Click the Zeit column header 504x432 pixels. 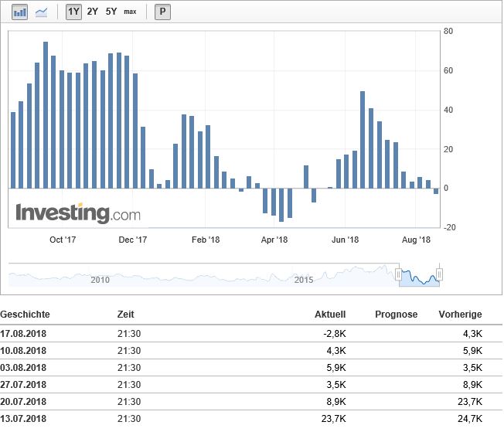125,315
